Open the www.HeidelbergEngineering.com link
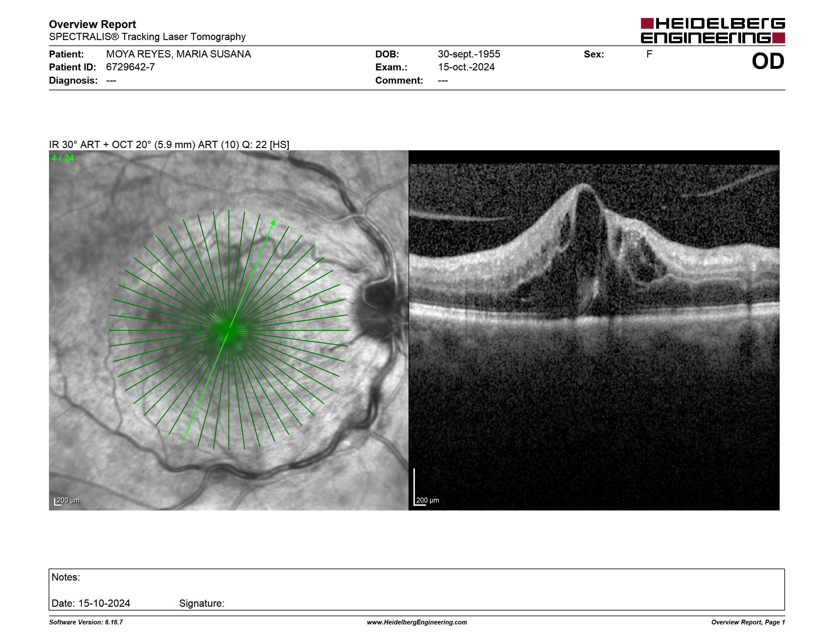 [417, 622]
